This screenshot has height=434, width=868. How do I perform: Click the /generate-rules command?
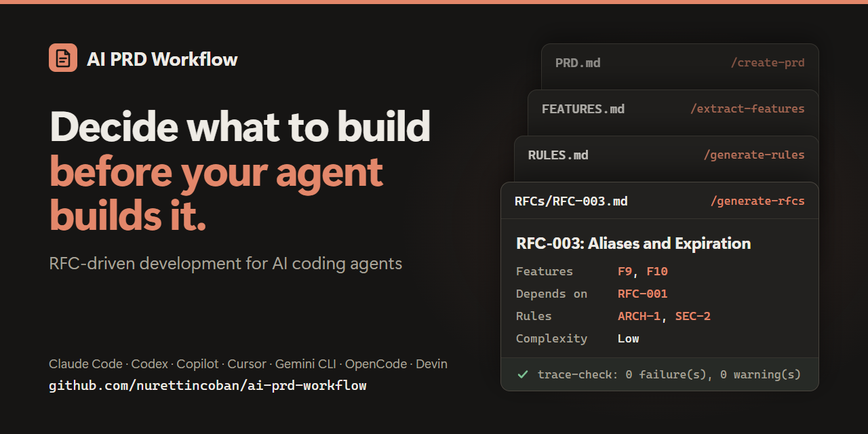(x=754, y=155)
